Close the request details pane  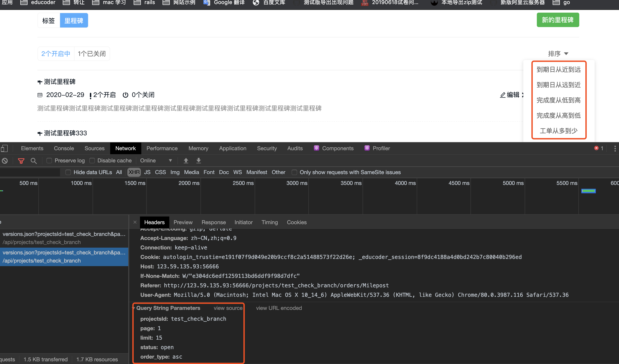tap(135, 222)
